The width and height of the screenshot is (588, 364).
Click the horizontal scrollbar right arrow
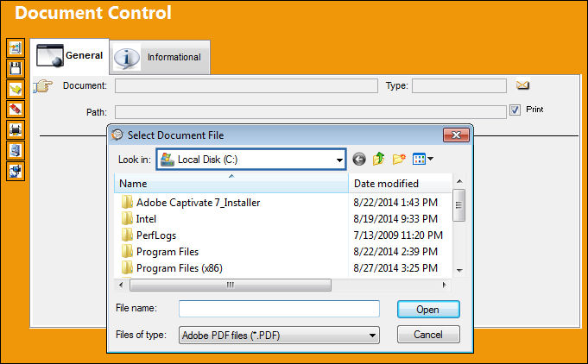[445, 285]
